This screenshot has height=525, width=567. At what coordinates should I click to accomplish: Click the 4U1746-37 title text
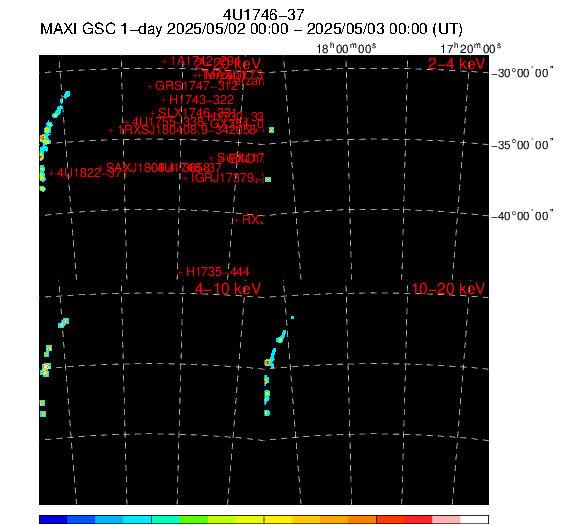pyautogui.click(x=264, y=15)
